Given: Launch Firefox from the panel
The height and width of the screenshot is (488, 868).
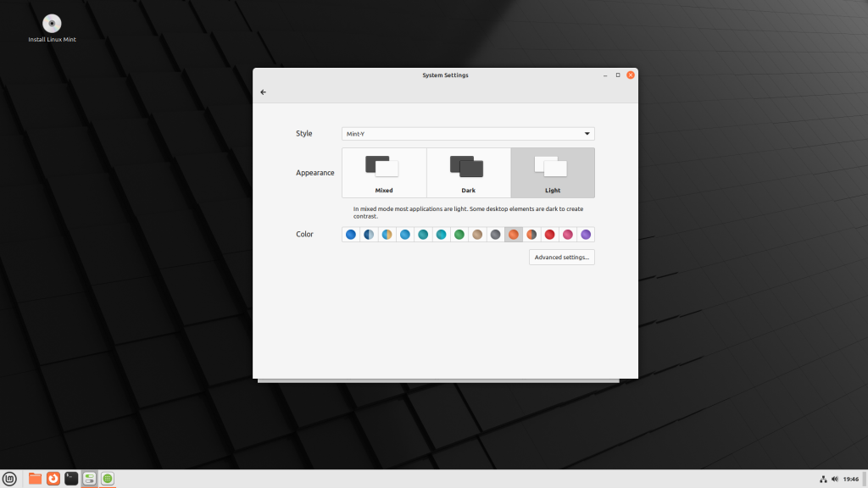Looking at the screenshot, I should (x=52, y=478).
